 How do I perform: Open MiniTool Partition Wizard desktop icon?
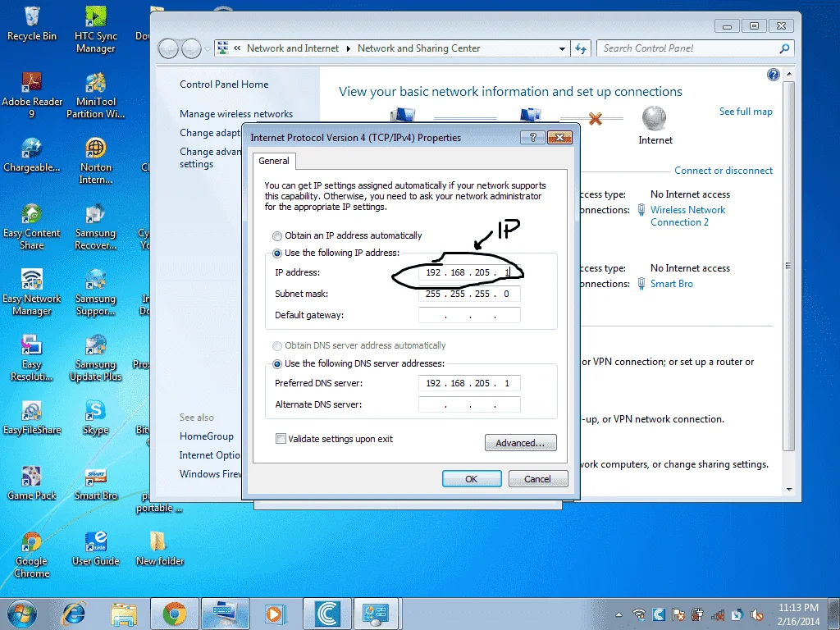[x=95, y=95]
